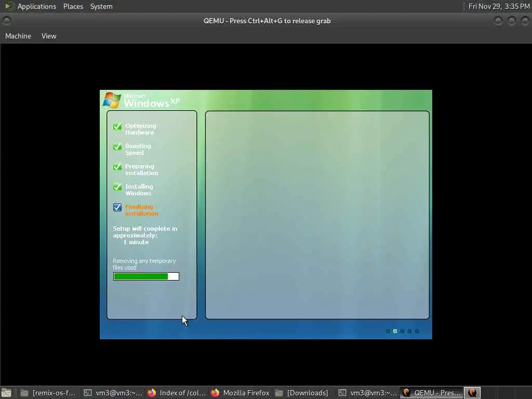Switch to the first vm3@vm3 terminal task
Viewport: 532px width, 399px height.
tap(113, 393)
